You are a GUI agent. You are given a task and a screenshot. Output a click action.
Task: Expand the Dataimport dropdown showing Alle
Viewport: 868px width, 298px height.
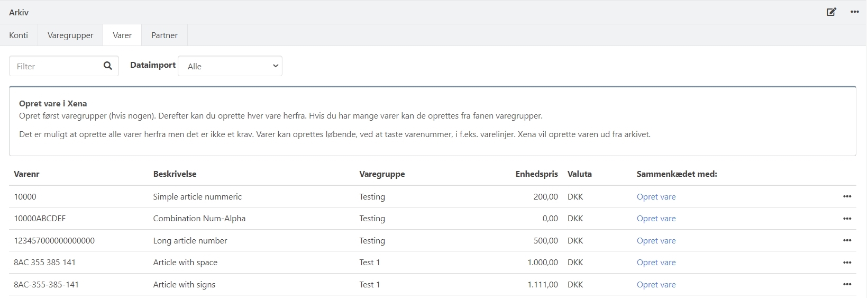coord(230,66)
